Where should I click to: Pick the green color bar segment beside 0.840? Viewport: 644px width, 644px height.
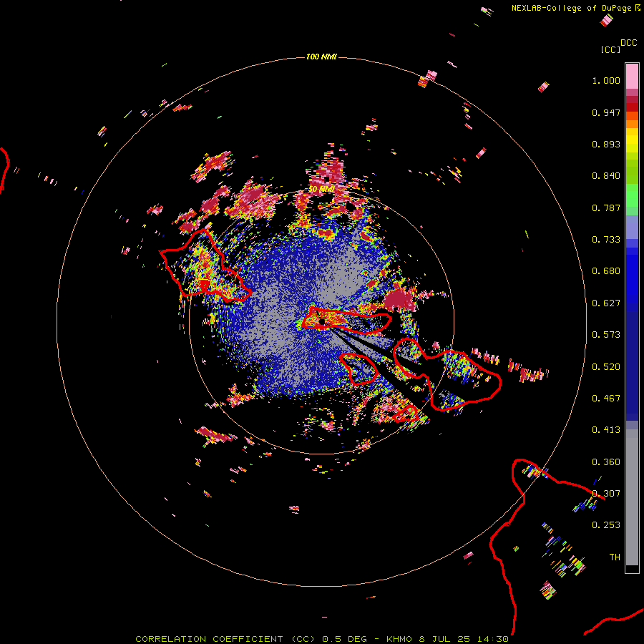(632, 171)
